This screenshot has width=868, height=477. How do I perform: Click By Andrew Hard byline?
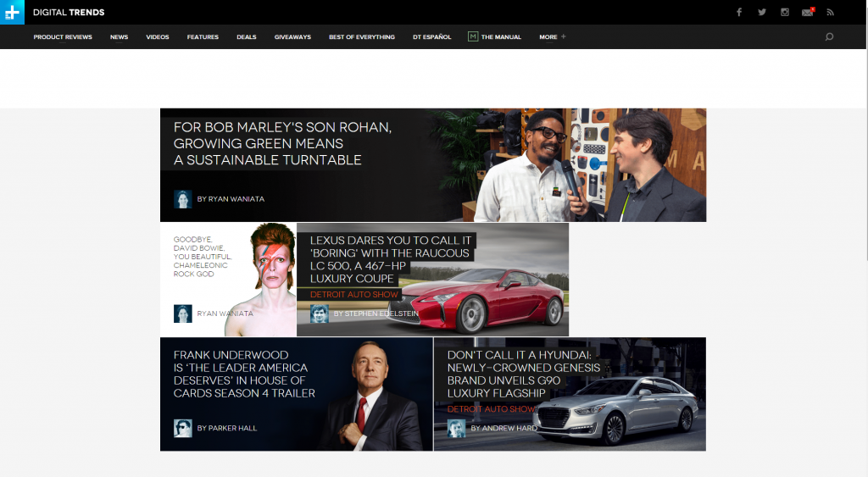504,429
